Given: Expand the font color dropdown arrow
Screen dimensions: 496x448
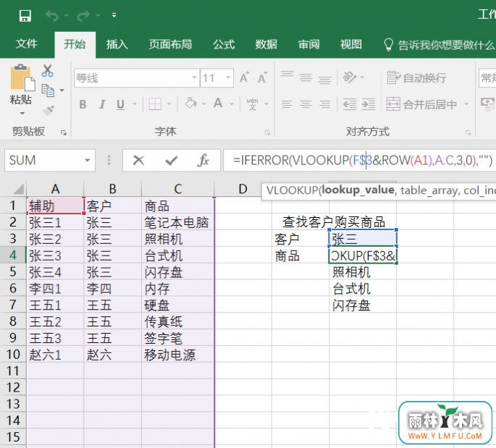Looking at the screenshot, I should [x=232, y=103].
